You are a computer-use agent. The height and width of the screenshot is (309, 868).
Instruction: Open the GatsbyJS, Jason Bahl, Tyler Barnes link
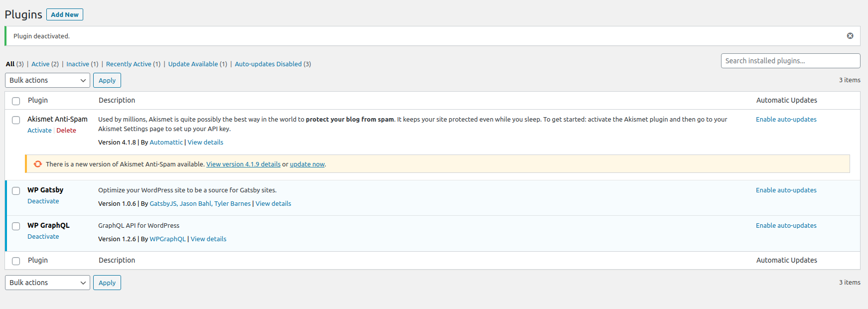[200, 203]
